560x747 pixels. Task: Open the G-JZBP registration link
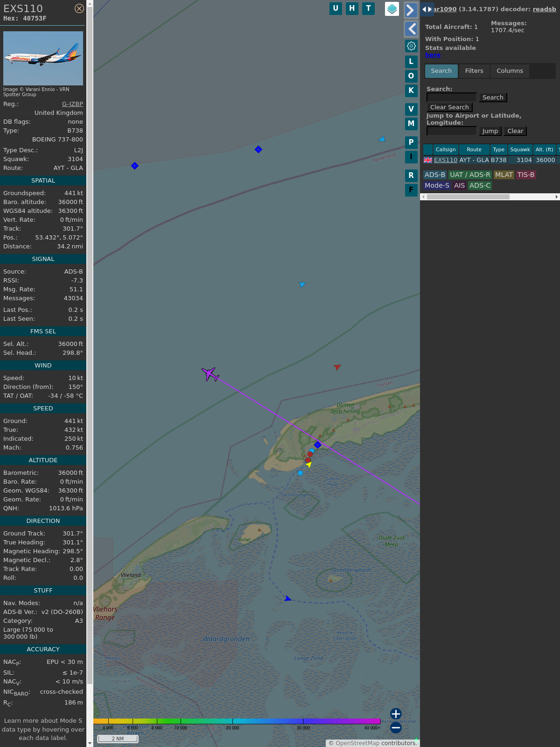click(72, 104)
